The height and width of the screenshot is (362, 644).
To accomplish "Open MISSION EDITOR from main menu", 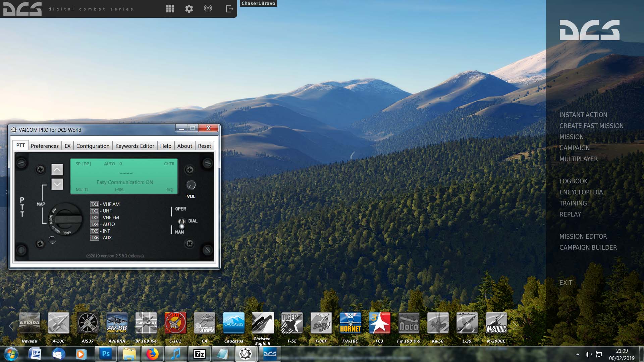I will 583,236.
